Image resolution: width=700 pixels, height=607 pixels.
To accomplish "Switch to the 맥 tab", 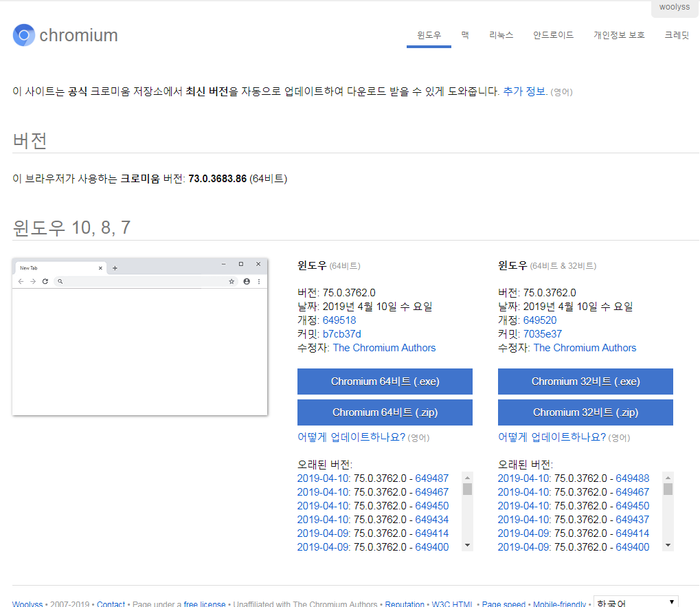I will 465,35.
